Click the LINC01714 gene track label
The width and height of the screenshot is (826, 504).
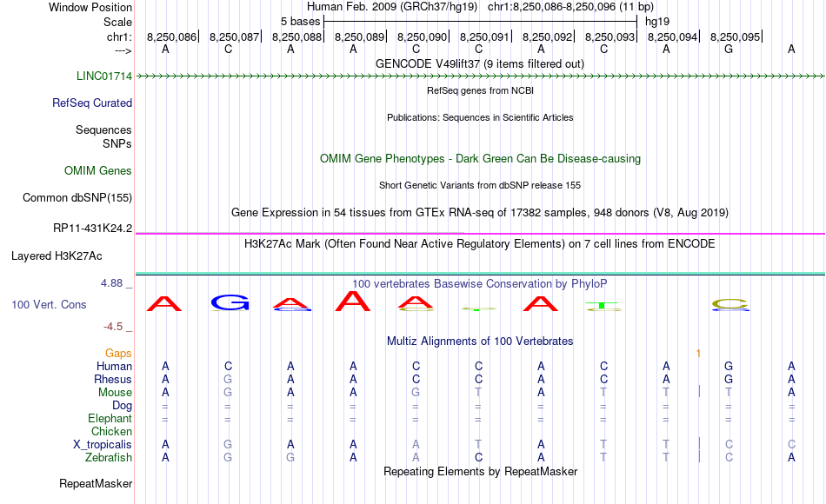click(103, 76)
